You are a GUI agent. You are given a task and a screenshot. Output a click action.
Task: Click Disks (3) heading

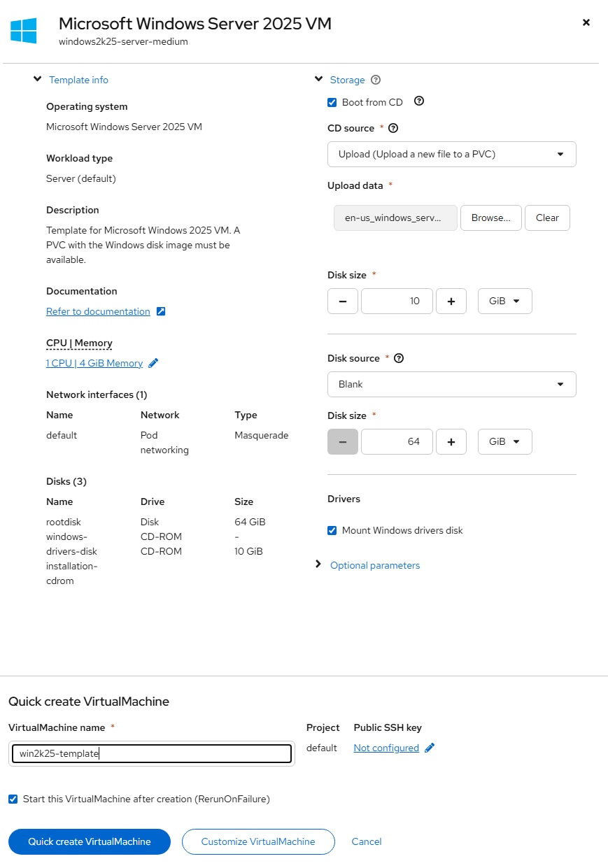point(66,481)
